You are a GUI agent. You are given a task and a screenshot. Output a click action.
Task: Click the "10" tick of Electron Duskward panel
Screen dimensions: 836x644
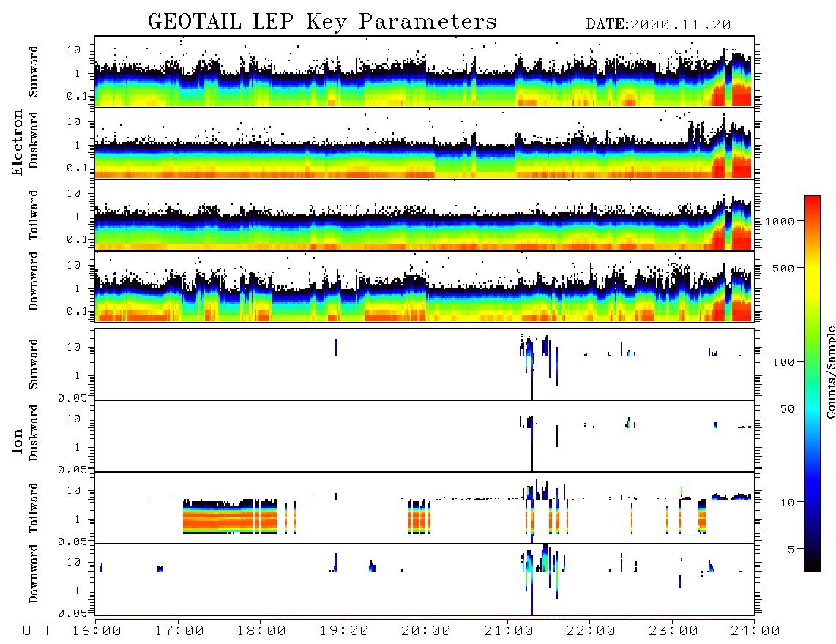coord(74,121)
